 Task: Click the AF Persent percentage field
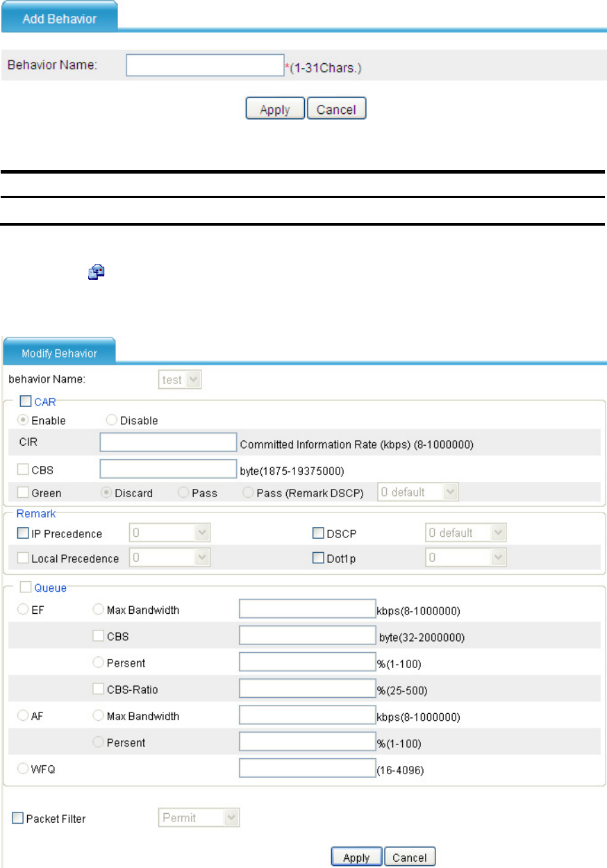[x=307, y=742]
